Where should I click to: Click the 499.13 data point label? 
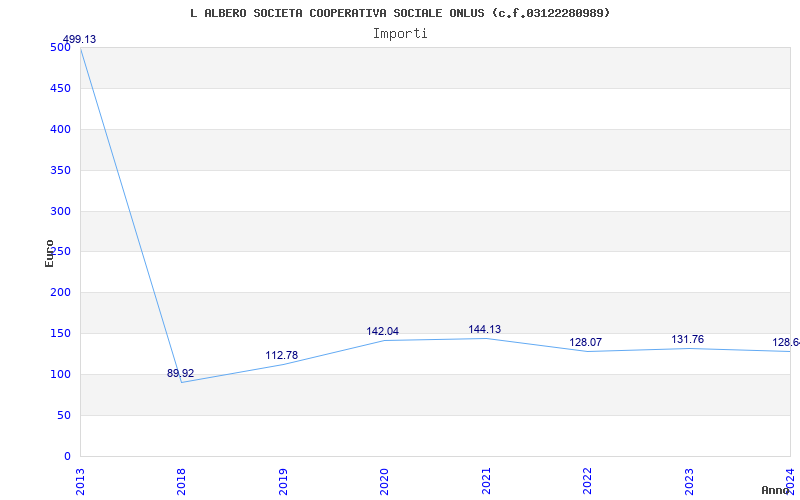click(x=79, y=40)
